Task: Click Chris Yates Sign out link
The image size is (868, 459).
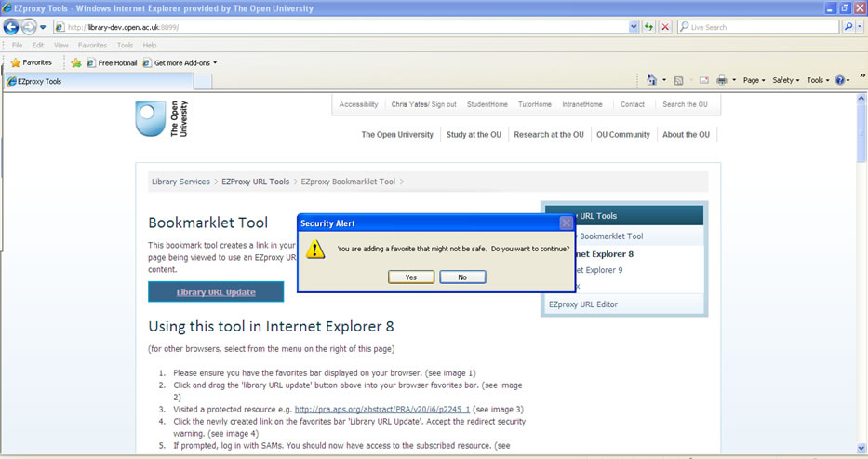Action: pyautogui.click(x=423, y=104)
